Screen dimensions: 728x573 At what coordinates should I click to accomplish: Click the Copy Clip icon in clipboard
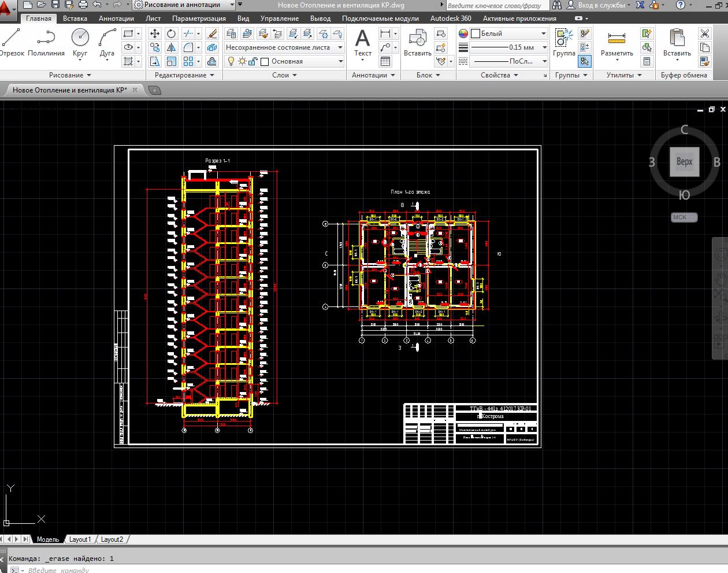[705, 47]
